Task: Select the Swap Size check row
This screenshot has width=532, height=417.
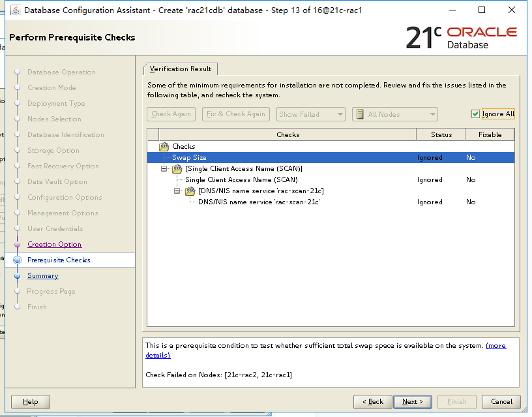Action: point(331,157)
